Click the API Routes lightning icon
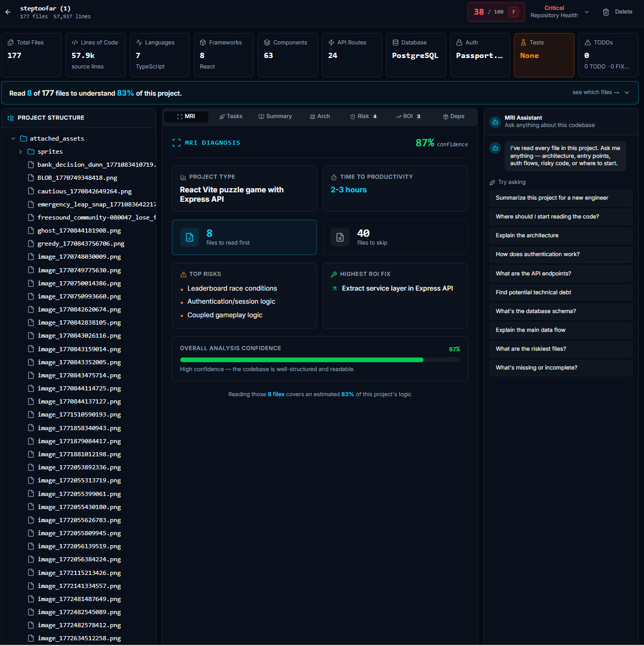644x646 pixels. pos(332,42)
